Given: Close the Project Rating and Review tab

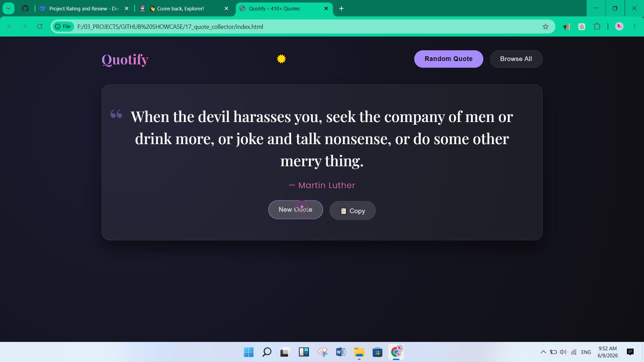Looking at the screenshot, I should click(126, 9).
